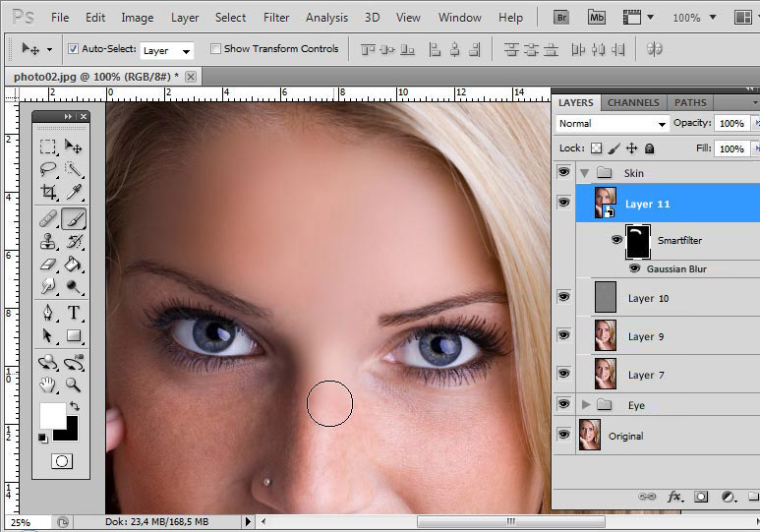Select the Layer 9 thumbnail
This screenshot has height=532, width=760.
(x=606, y=335)
